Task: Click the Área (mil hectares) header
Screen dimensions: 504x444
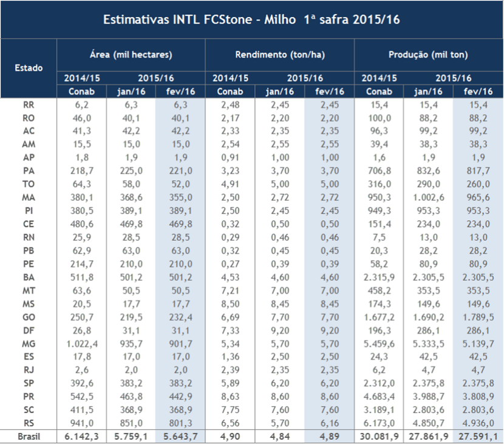Action: (x=131, y=55)
